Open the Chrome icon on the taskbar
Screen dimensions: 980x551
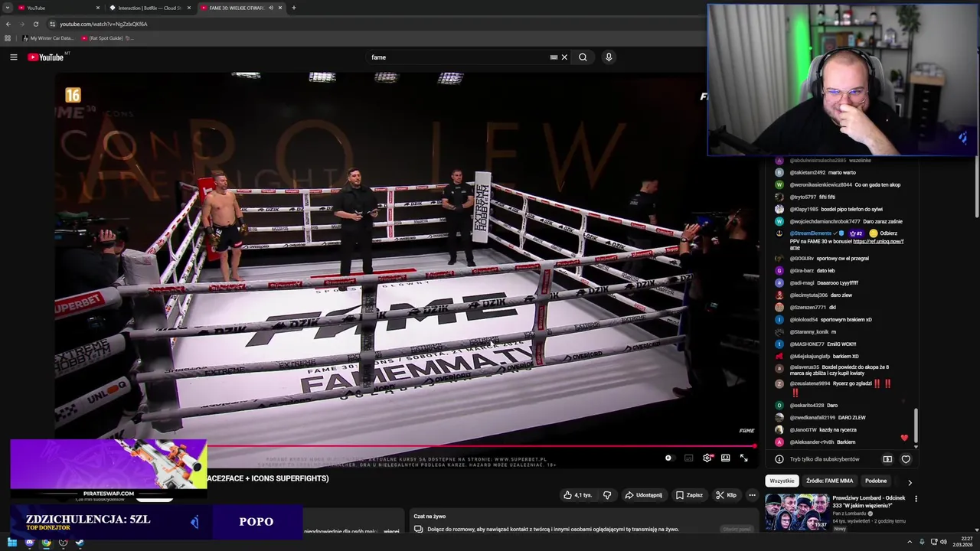pyautogui.click(x=46, y=543)
